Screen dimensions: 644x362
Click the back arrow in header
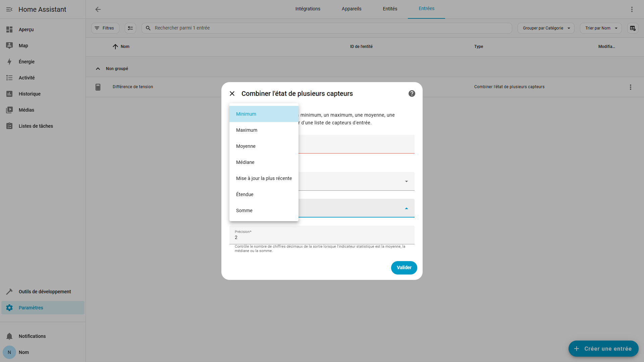pos(98,9)
